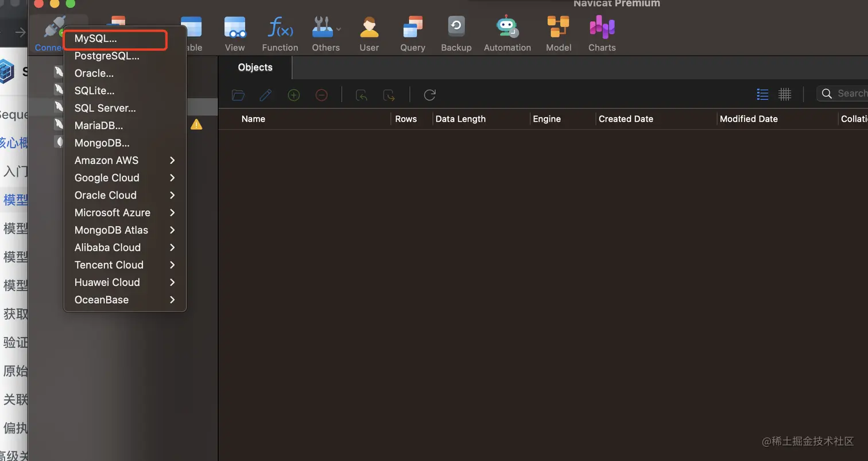Sort by Data Length column header
This screenshot has height=461, width=868.
pos(460,119)
